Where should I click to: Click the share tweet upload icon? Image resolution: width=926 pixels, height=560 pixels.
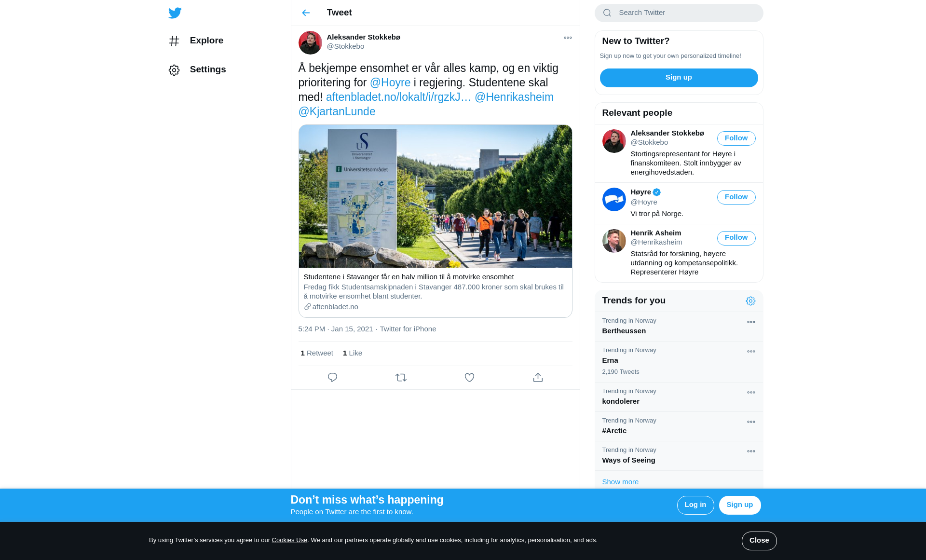click(x=538, y=378)
